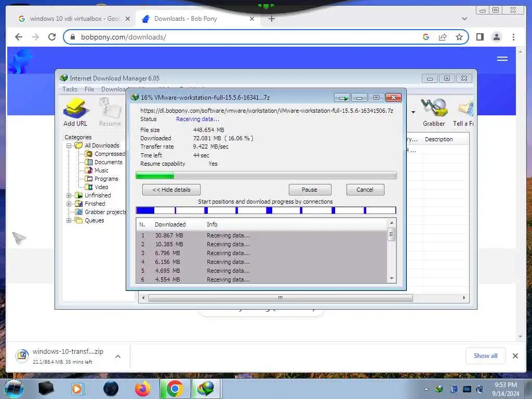Go forward in the browser
This screenshot has width=532, height=399.
click(35, 37)
